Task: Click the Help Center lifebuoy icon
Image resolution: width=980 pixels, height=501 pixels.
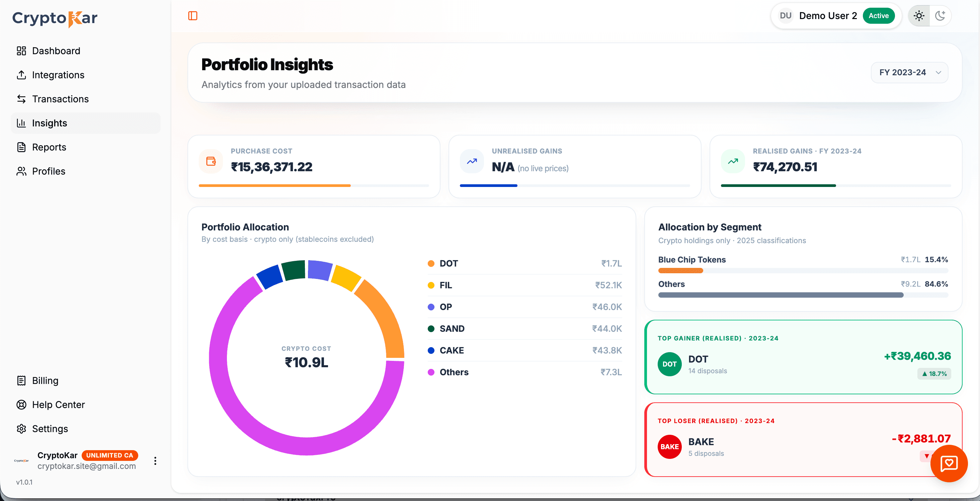Action: coord(21,405)
